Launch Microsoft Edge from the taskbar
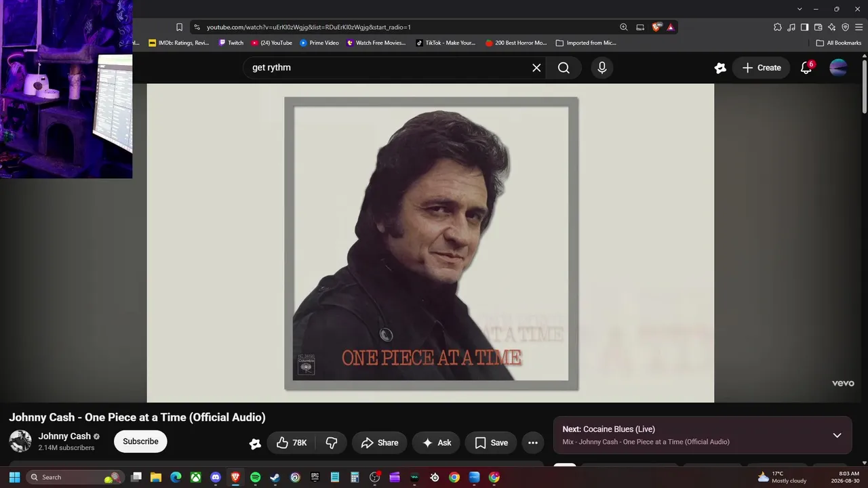 [x=176, y=477]
